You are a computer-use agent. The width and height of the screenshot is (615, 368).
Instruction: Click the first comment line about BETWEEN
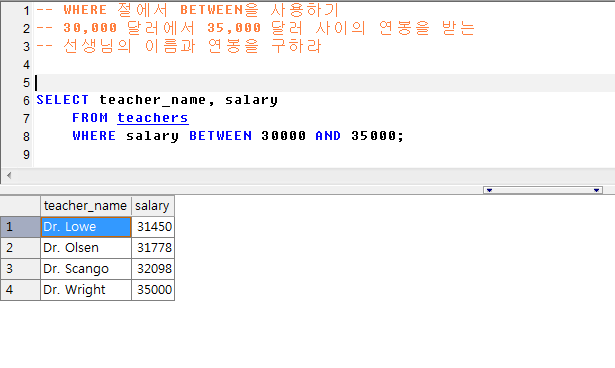click(x=187, y=10)
